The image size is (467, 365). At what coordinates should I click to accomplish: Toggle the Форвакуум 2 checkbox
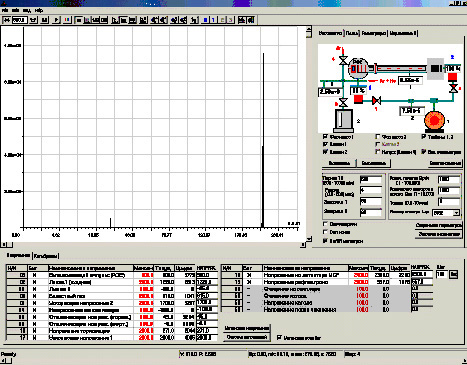click(378, 137)
